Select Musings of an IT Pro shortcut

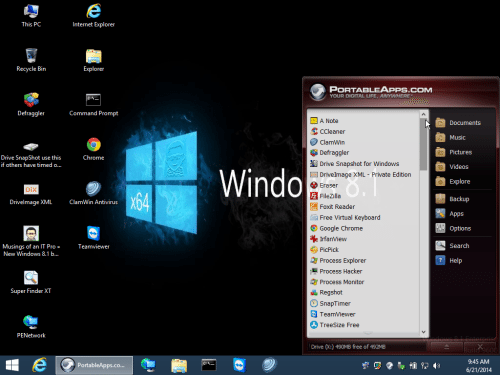click(x=31, y=241)
